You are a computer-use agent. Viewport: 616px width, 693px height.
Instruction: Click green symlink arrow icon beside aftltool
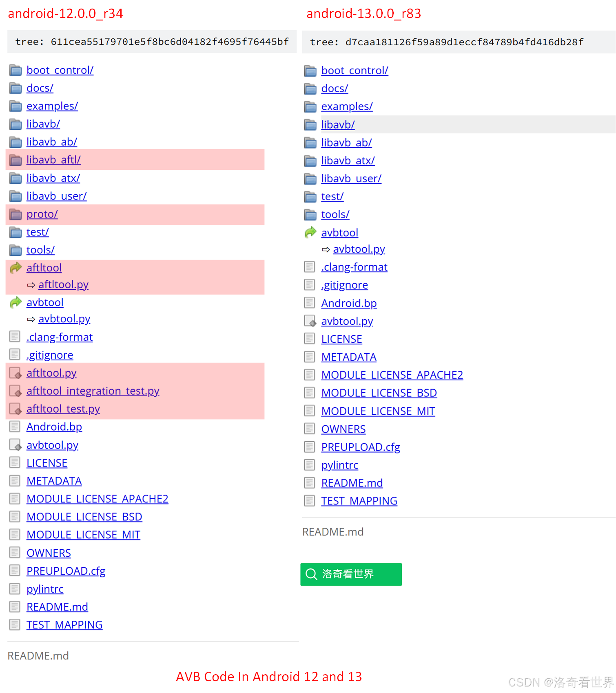tap(16, 268)
